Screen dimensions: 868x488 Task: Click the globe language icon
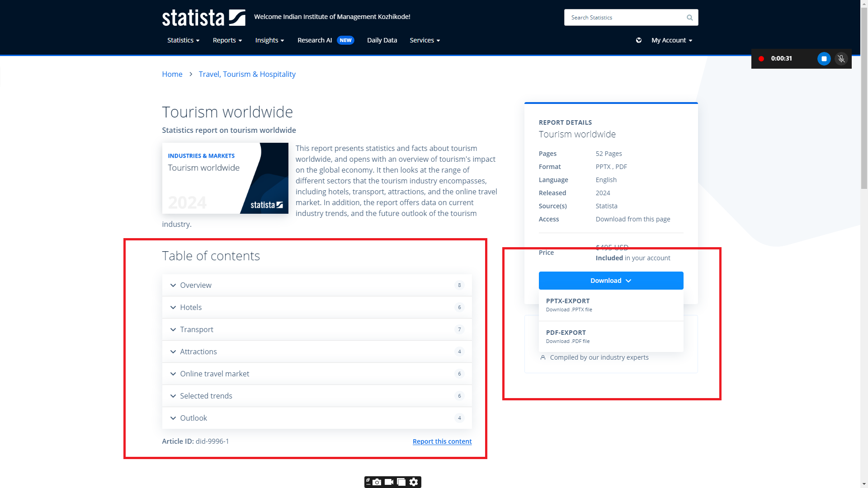tap(639, 40)
